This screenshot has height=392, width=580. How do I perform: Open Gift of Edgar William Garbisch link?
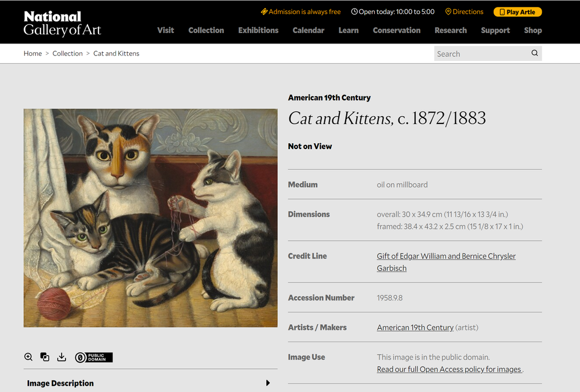coord(446,262)
